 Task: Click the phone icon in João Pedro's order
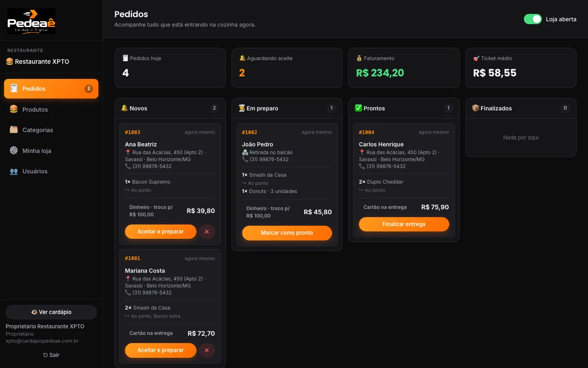pyautogui.click(x=245, y=159)
